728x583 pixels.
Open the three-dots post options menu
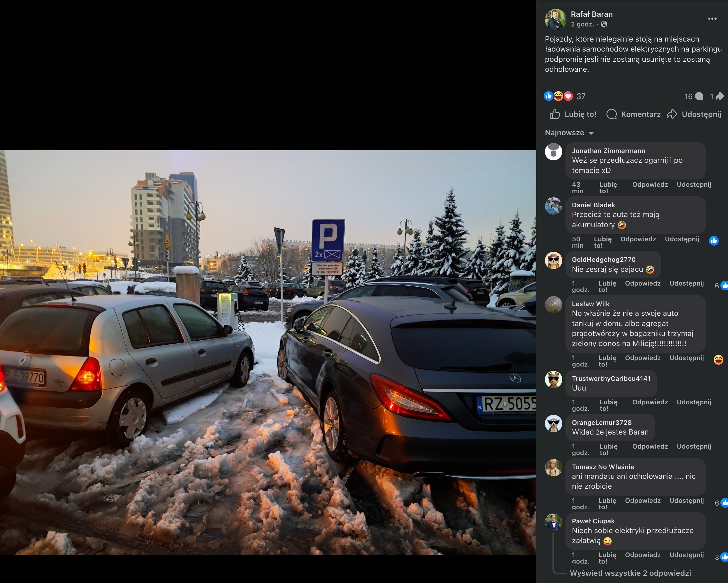click(712, 19)
